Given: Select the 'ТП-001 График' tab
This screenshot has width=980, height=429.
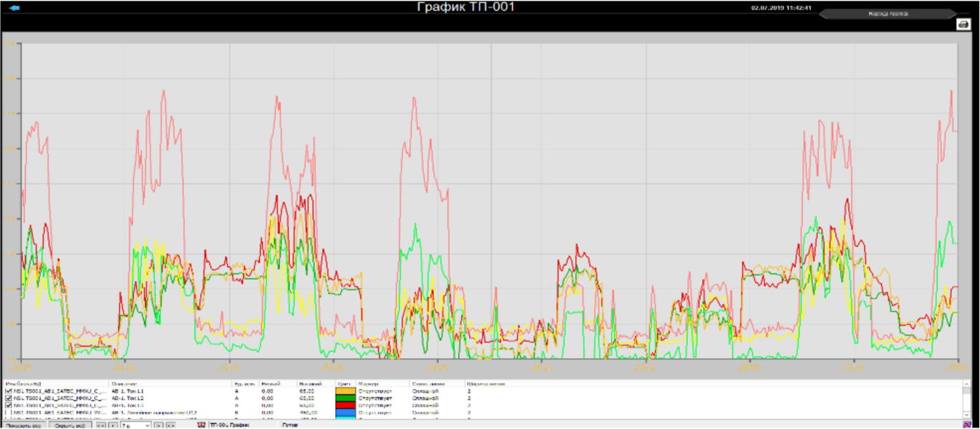Looking at the screenshot, I should (228, 425).
